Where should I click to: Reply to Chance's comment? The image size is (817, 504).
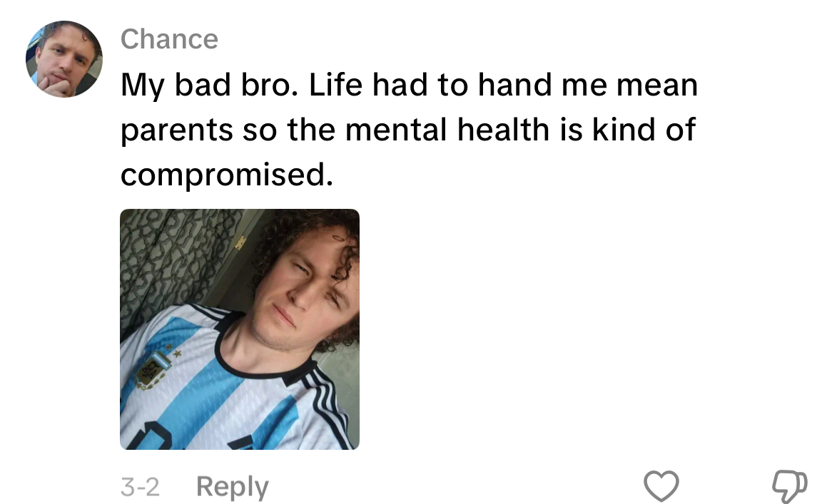pos(233,488)
